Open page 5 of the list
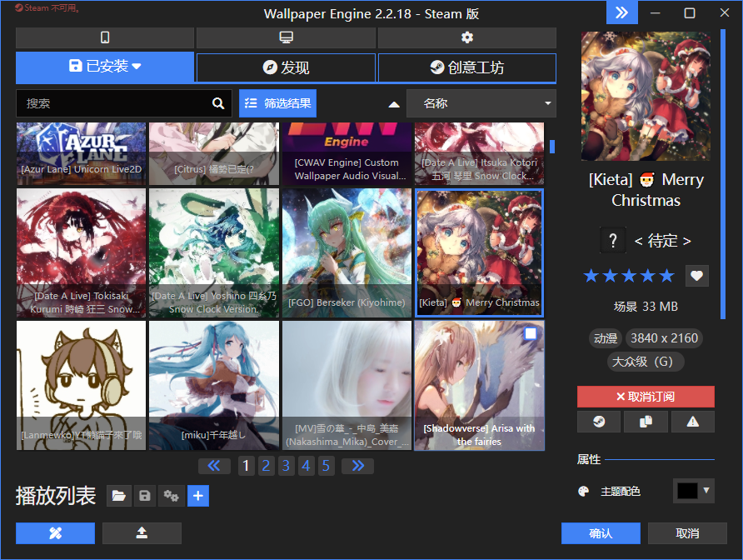Viewport: 743px width, 560px height. [x=326, y=466]
